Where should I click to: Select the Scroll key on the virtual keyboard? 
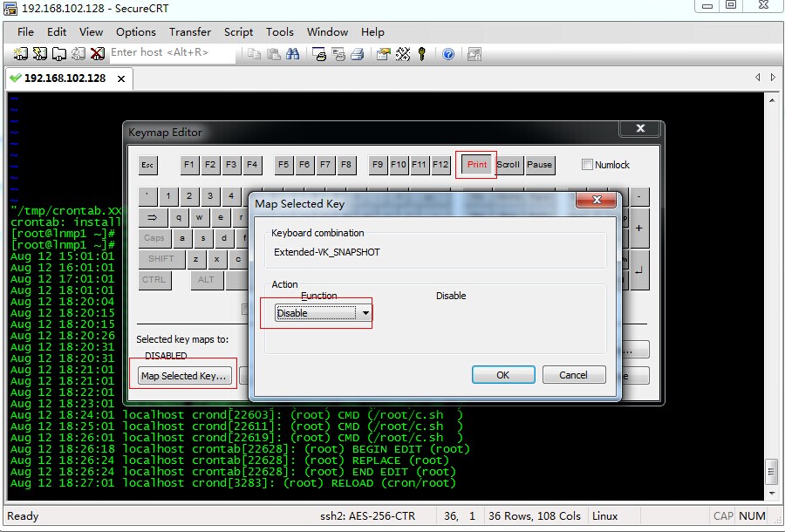point(509,165)
